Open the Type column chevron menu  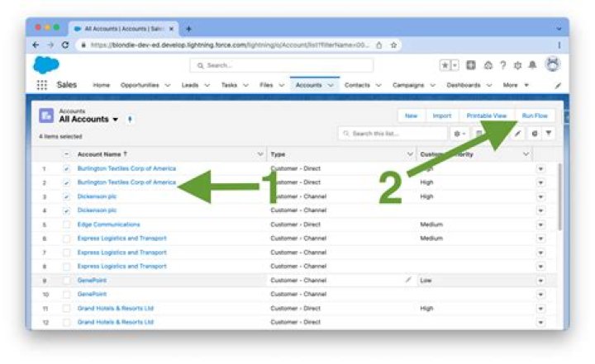pos(410,154)
